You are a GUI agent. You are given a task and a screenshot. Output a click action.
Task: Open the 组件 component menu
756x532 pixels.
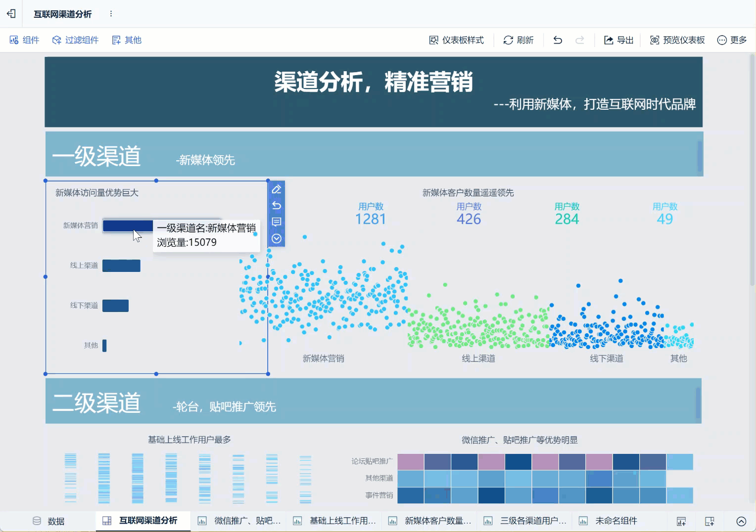coord(24,40)
